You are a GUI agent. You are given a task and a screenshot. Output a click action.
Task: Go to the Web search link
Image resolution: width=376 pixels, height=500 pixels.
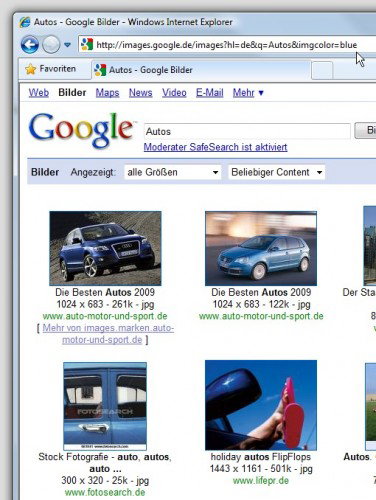(x=39, y=93)
